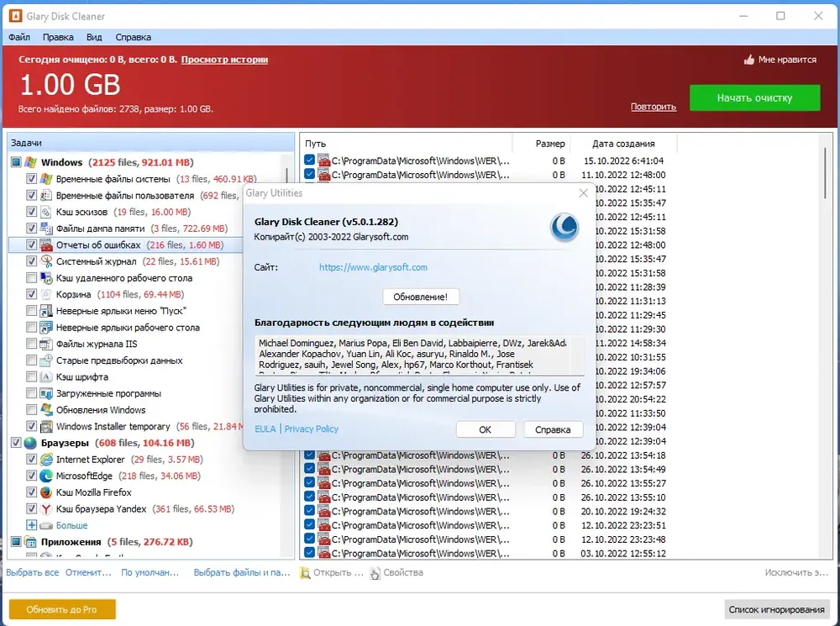Click the Кэш Mozilla Firefox icon

46,492
